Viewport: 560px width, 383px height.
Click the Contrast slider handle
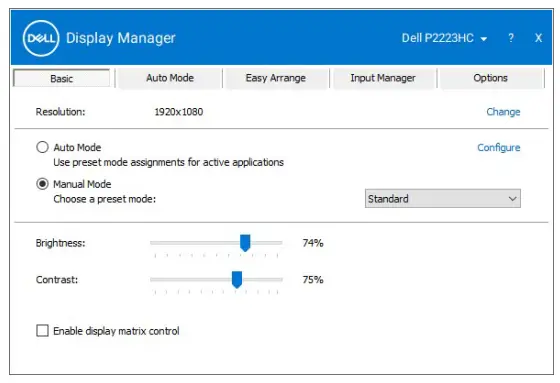pos(236,279)
